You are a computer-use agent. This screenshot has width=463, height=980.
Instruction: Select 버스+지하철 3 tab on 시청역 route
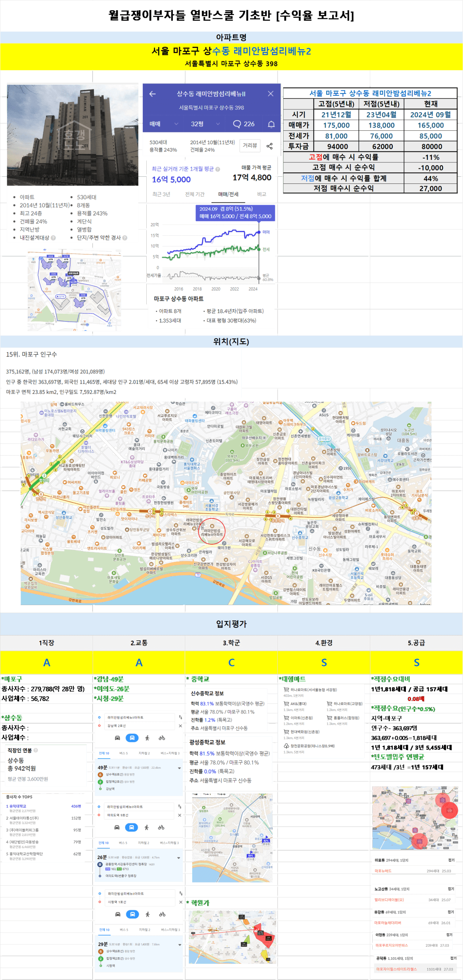tap(170, 929)
